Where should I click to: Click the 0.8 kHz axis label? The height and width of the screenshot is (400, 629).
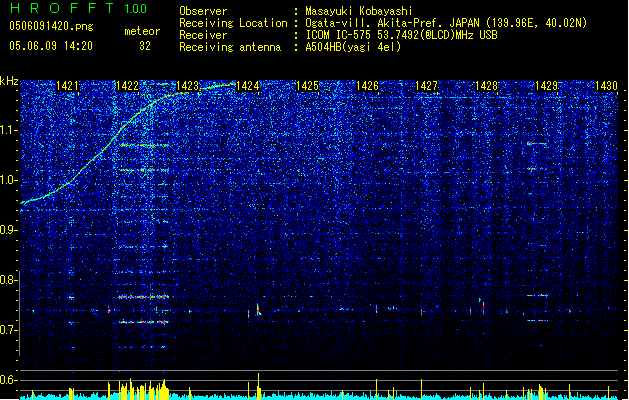8,280
